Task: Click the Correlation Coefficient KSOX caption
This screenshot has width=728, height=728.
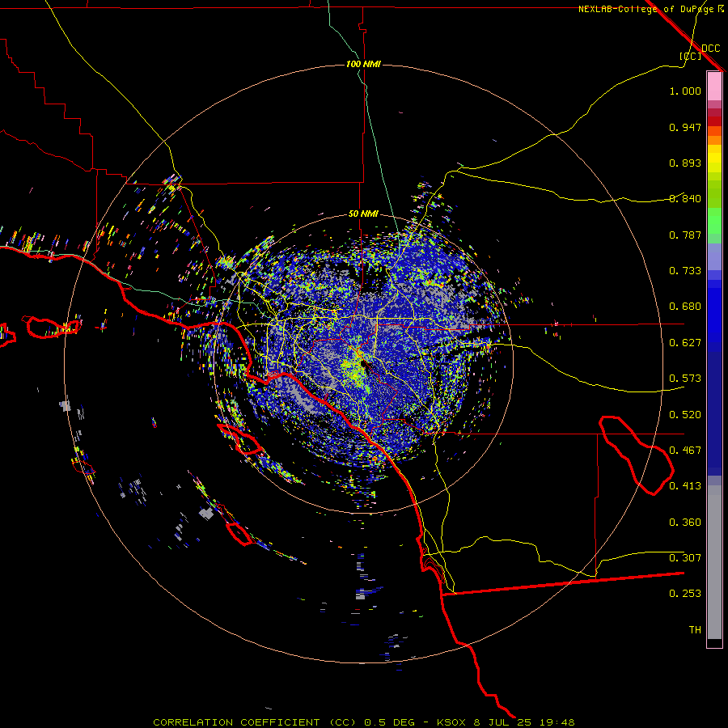Action: coord(364,722)
